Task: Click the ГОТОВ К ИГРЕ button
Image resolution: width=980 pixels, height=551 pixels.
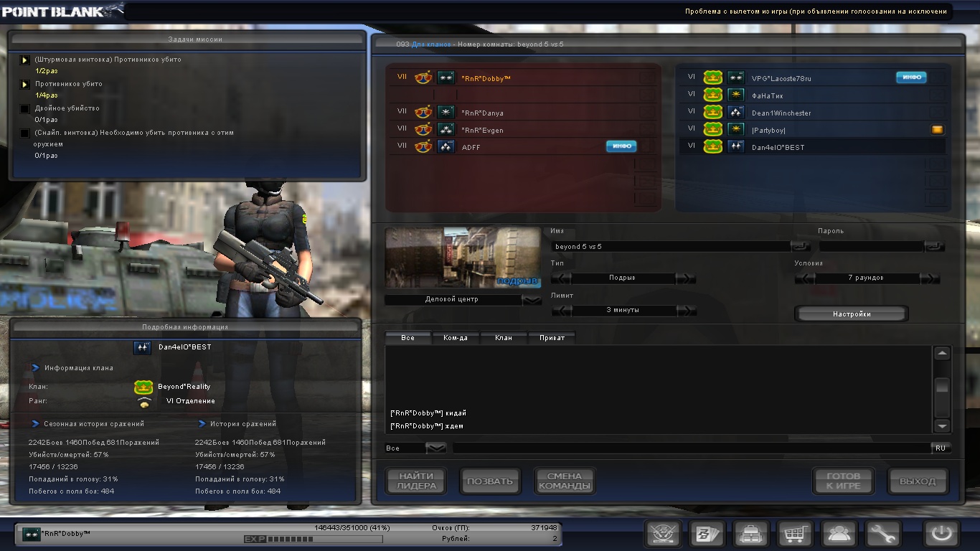Action: point(843,481)
